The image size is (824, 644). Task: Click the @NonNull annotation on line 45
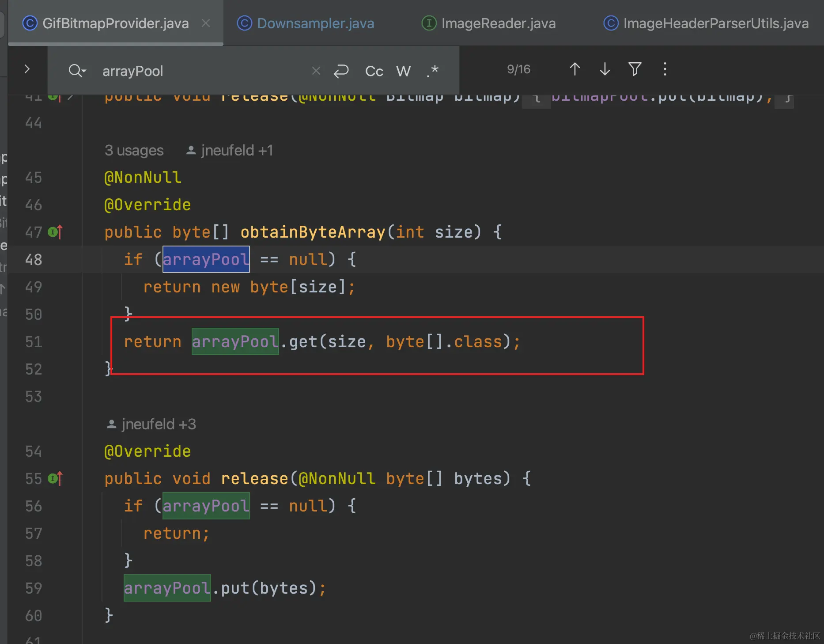[143, 177]
